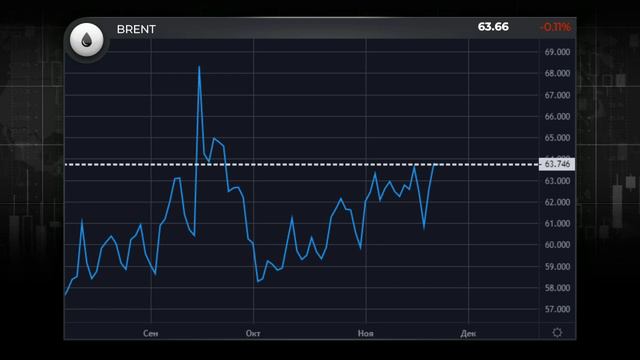Click the 65.000 axis value
This screenshot has width=640, height=360.
[x=557, y=138]
